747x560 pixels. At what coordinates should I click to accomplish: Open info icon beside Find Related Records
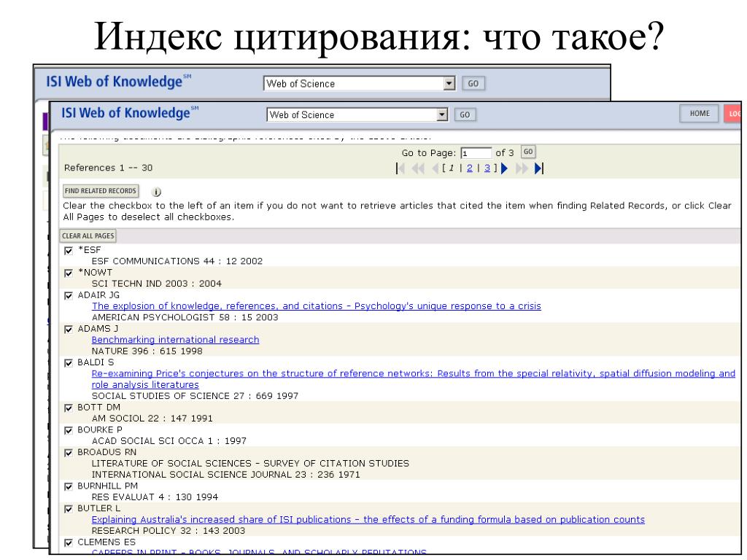pyautogui.click(x=156, y=192)
